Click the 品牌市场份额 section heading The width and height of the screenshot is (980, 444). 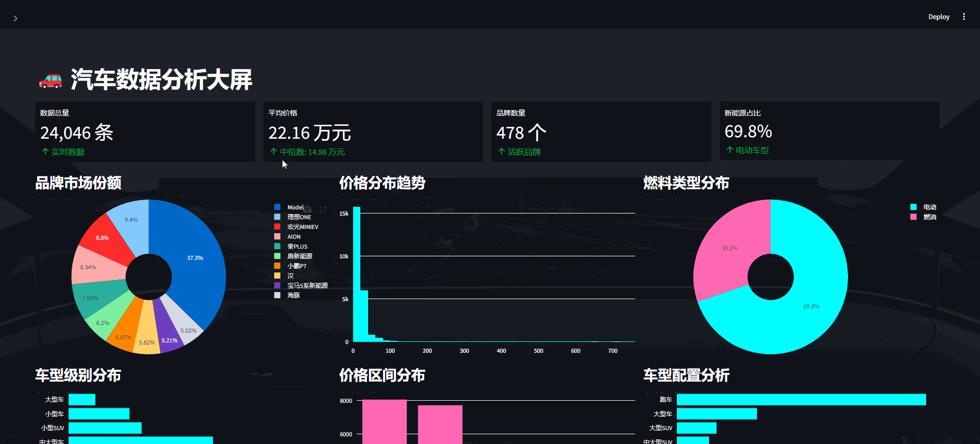point(78,183)
